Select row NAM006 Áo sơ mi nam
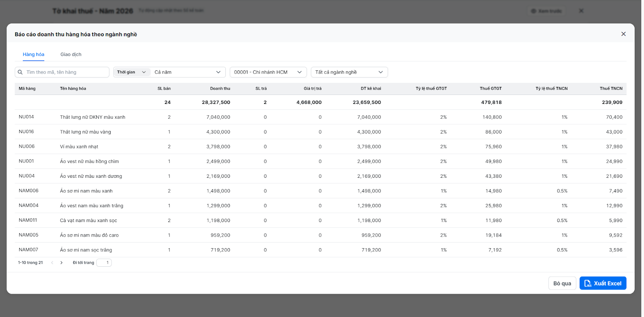This screenshot has width=644, height=317. pyautogui.click(x=320, y=191)
